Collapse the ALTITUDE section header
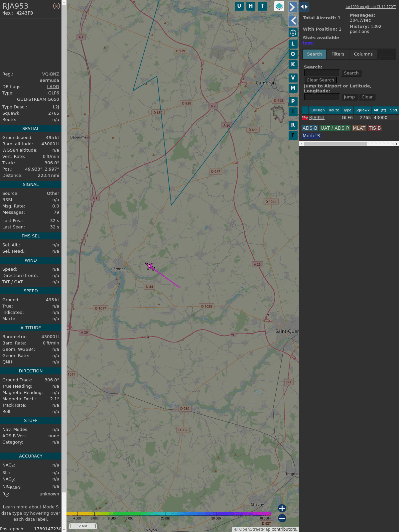This screenshot has height=532, width=399. coord(31,328)
